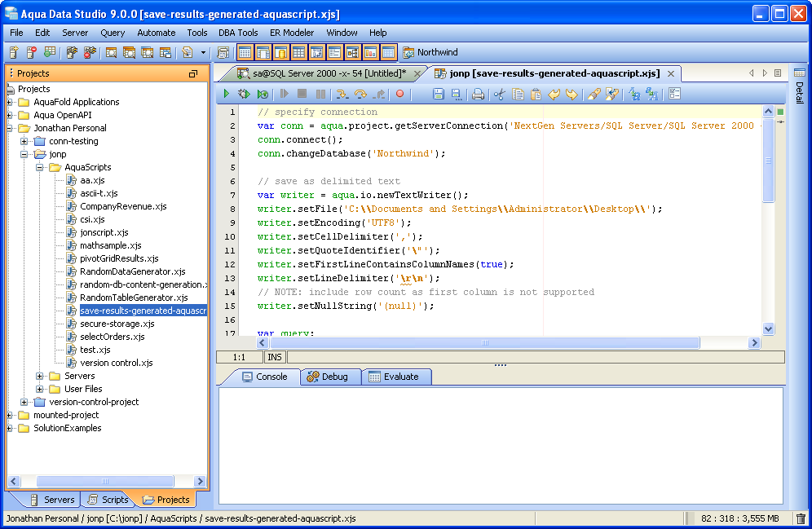This screenshot has height=529, width=812.
Task: Toggle the first highlighted grid view button
Action: click(245, 53)
